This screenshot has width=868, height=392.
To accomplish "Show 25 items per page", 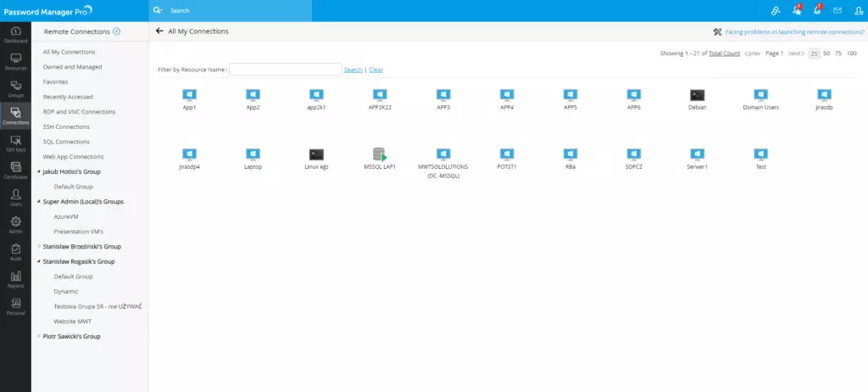I will point(814,53).
